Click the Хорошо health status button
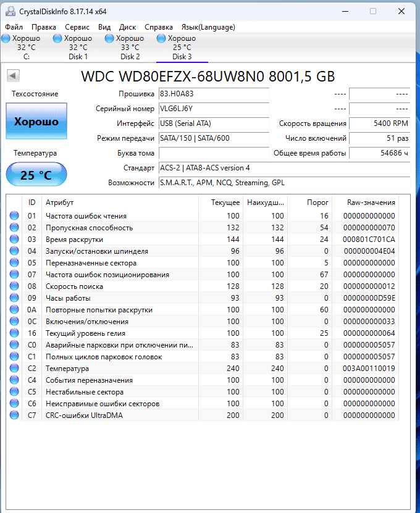Image resolution: width=420 pixels, height=513 pixels. point(36,122)
